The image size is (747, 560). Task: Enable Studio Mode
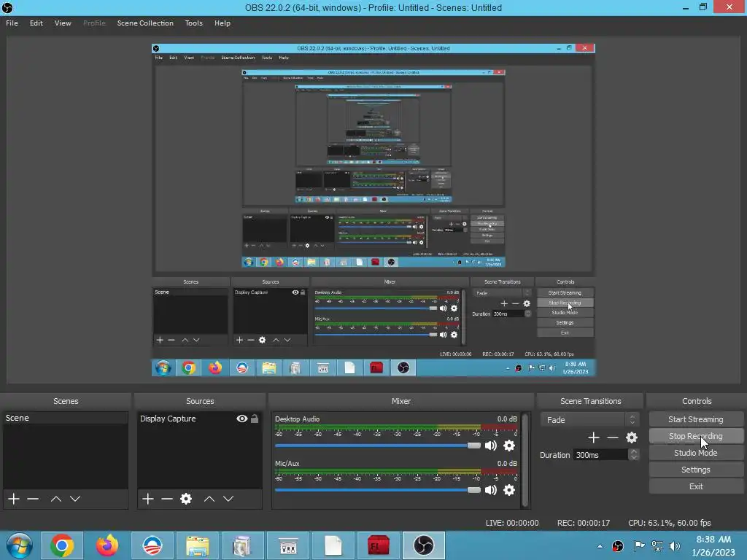tap(695, 453)
